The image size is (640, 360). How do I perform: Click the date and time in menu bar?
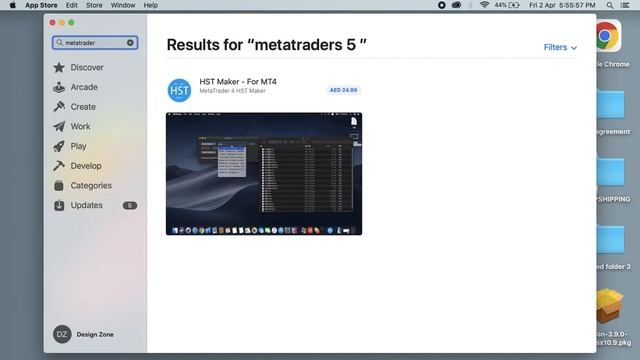562,5
